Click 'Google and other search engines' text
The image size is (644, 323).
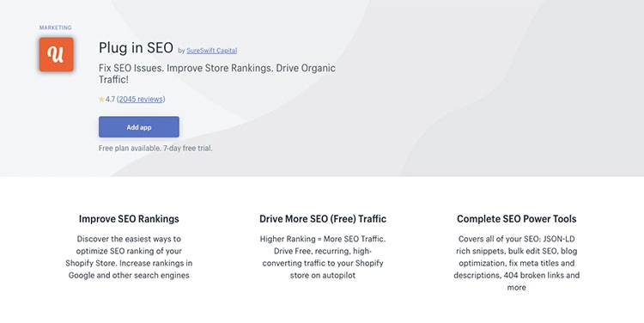(129, 276)
